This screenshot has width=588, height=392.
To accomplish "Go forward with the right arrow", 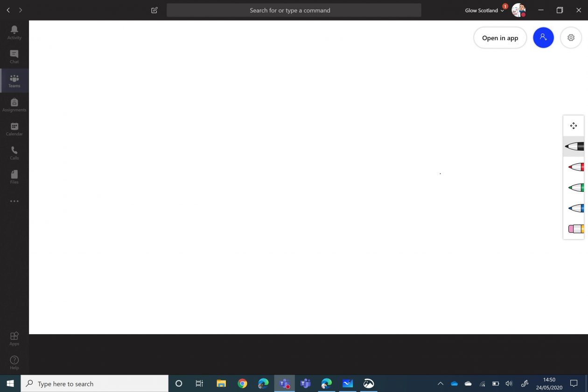I will [21, 10].
